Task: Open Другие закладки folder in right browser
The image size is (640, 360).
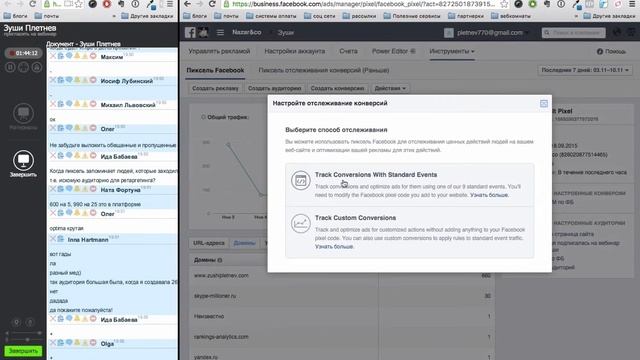Action: (x=609, y=16)
